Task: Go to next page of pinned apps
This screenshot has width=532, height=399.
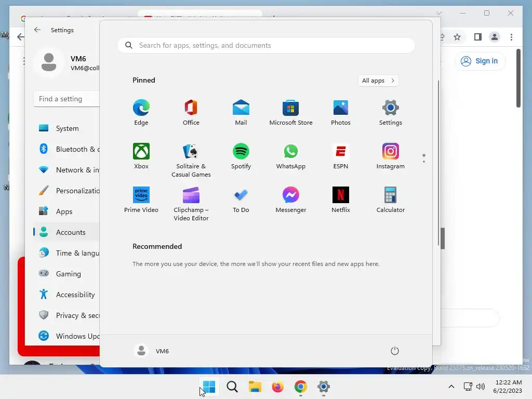Action: [x=424, y=162]
